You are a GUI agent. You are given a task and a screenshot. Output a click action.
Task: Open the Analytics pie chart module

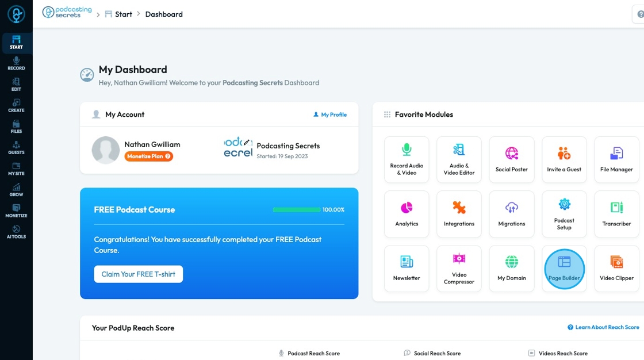[x=407, y=214]
